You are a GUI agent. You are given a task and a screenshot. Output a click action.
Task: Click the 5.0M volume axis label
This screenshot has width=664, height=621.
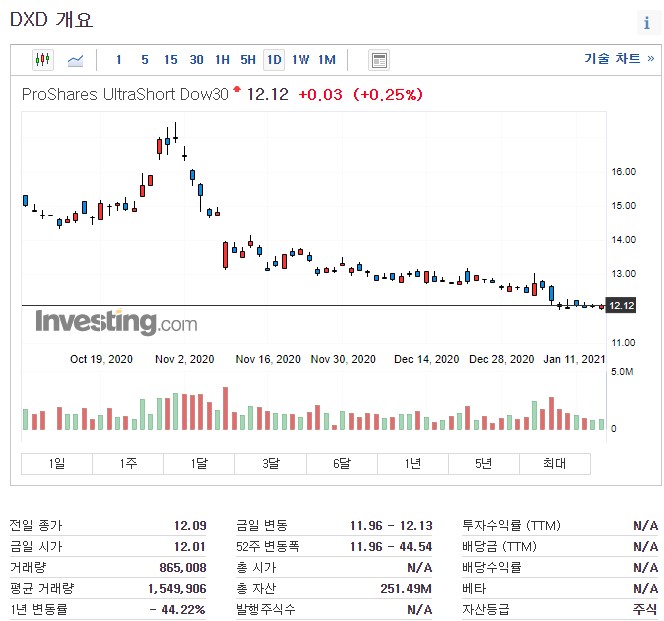622,371
